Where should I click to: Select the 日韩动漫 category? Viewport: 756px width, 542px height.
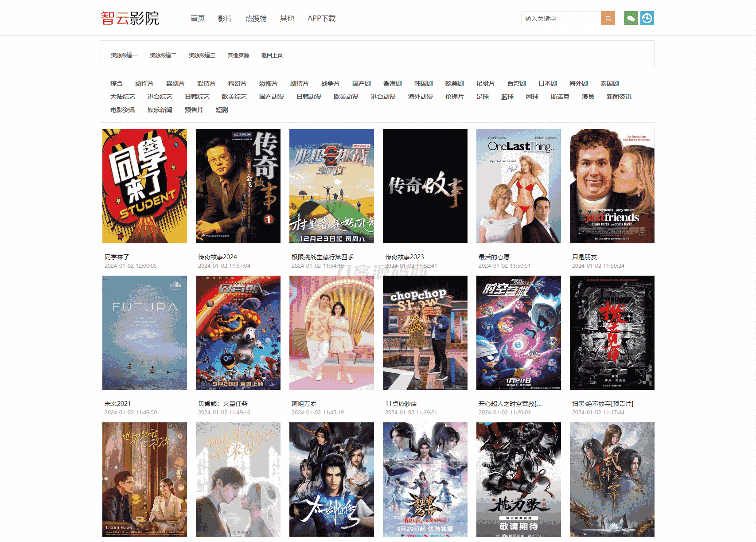point(309,97)
